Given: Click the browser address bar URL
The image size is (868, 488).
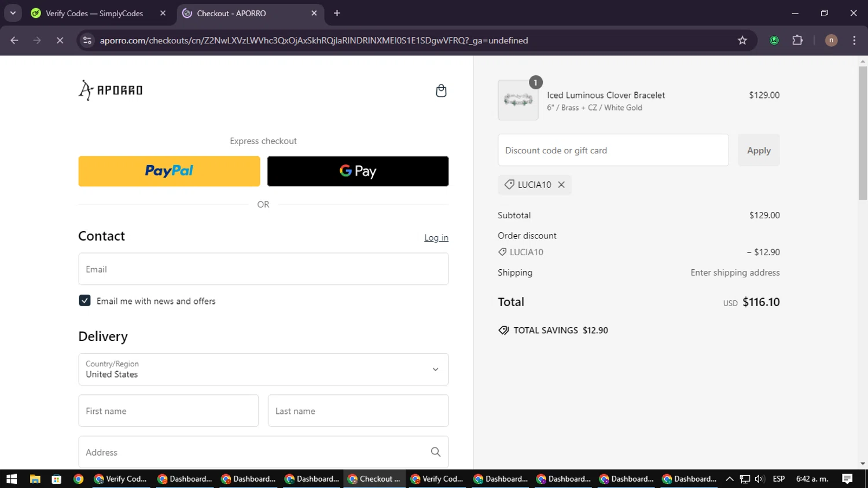Looking at the screenshot, I should [x=314, y=41].
